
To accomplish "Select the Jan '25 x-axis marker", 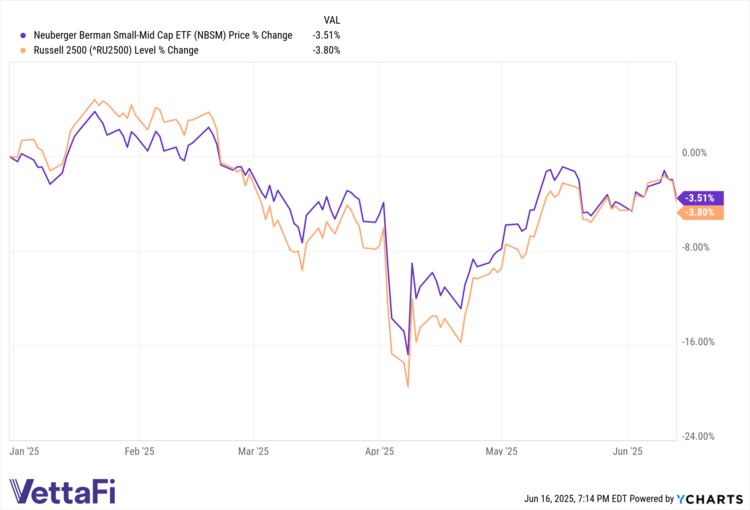I will click(x=24, y=452).
